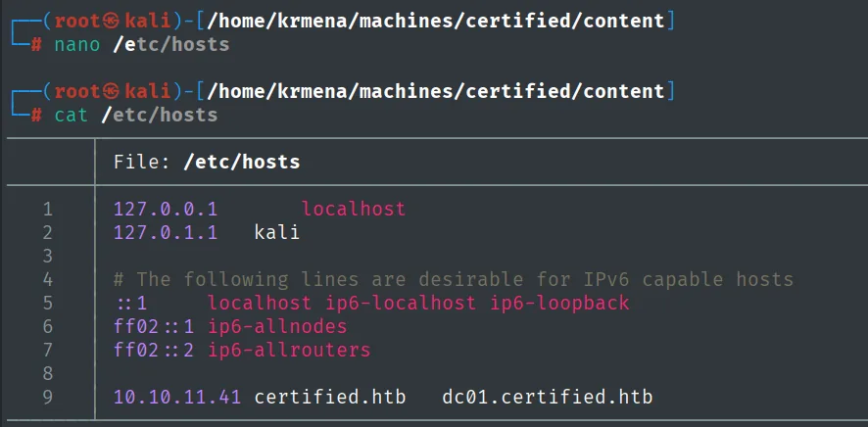The image size is (868, 427).
Task: Click "root" in the prompt above nano
Action: point(77,21)
